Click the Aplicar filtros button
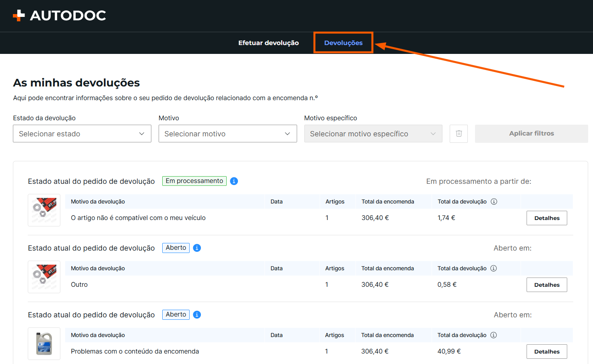This screenshot has width=593, height=364. point(531,134)
